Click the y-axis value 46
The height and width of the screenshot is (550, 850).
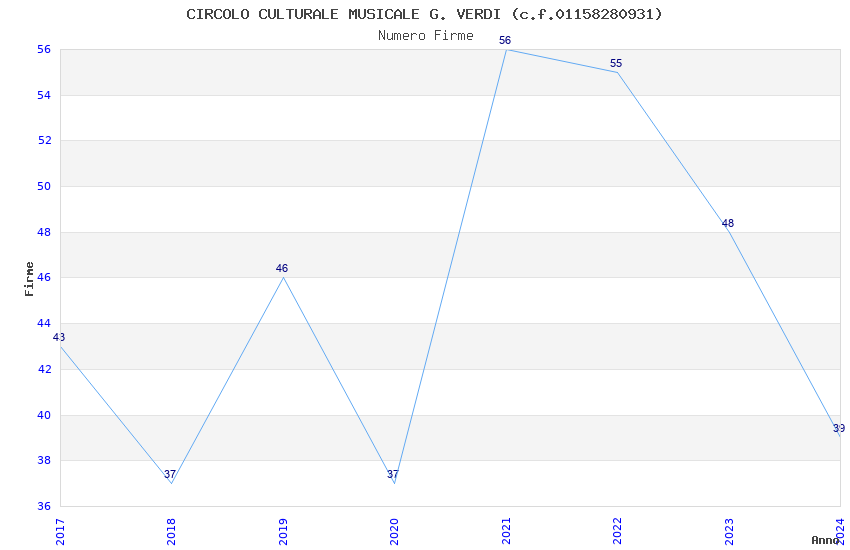tap(44, 277)
